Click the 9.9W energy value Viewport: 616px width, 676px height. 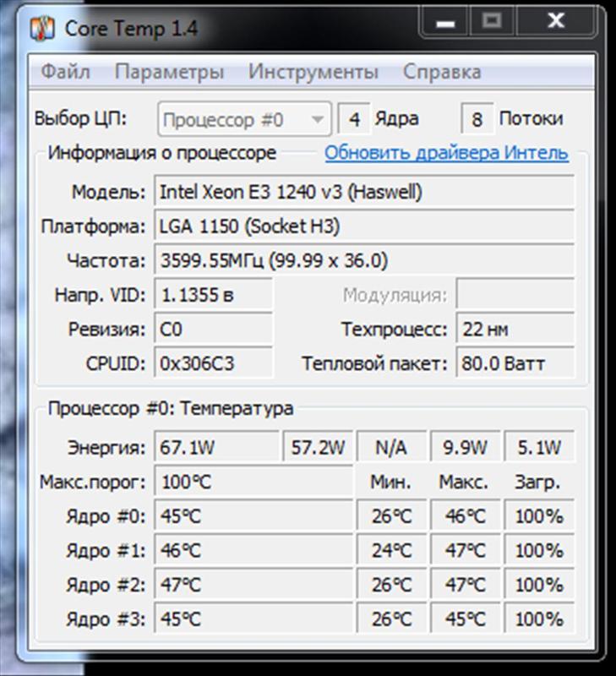465,447
